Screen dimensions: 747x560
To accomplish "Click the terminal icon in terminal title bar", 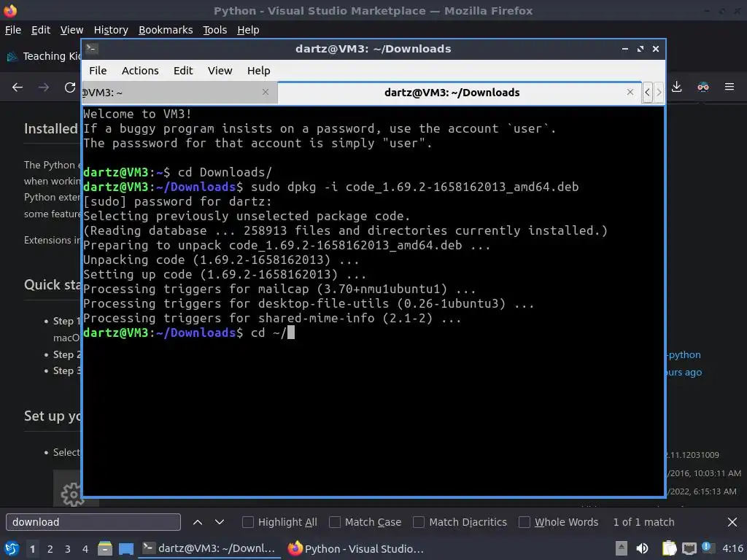I will click(91, 49).
